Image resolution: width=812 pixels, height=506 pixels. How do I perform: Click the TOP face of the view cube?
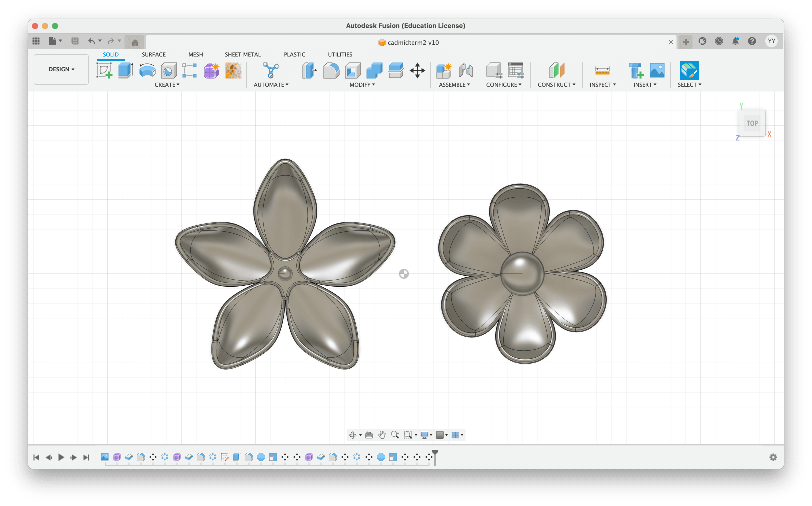tap(752, 123)
